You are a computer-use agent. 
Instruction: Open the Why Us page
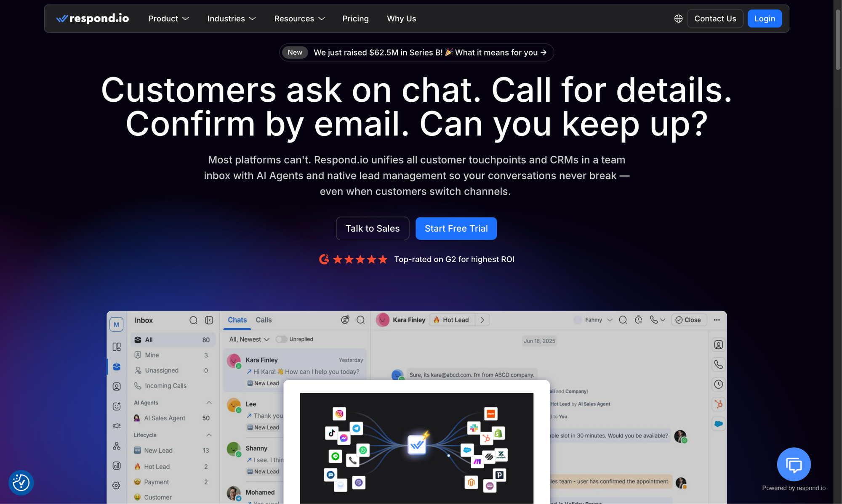click(401, 19)
